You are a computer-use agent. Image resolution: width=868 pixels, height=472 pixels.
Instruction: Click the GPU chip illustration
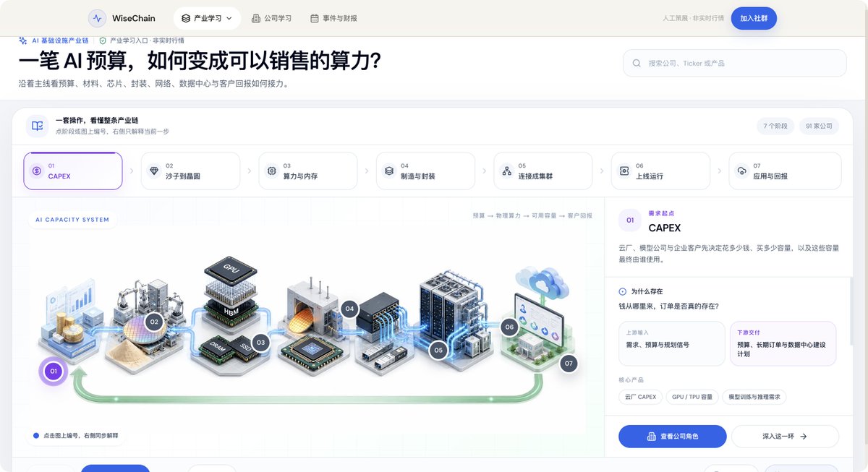231,271
